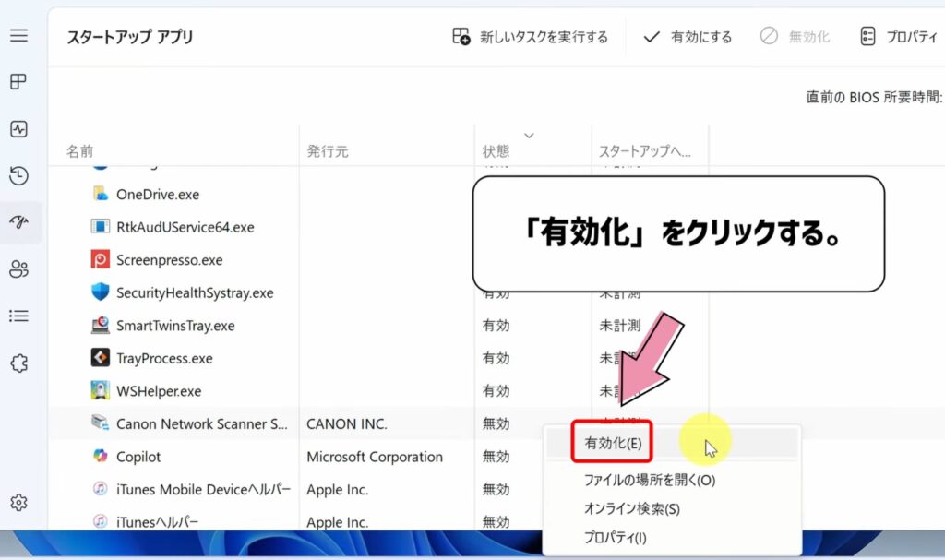Open the hamburger navigation menu

pyautogui.click(x=18, y=36)
